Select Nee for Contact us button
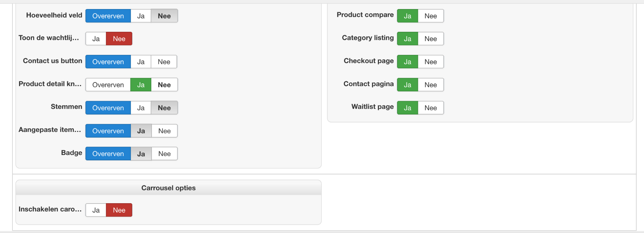The width and height of the screenshot is (644, 233). pos(164,62)
